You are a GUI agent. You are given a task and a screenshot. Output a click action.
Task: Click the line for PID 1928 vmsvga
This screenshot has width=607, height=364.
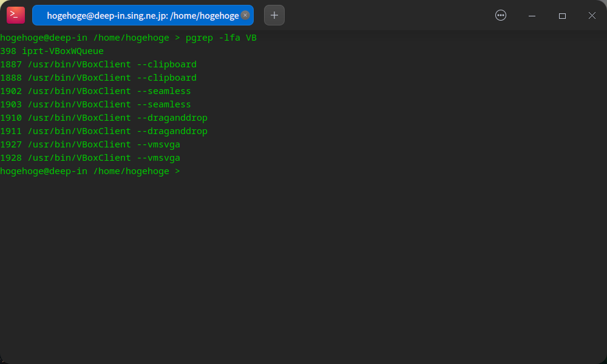(x=90, y=158)
